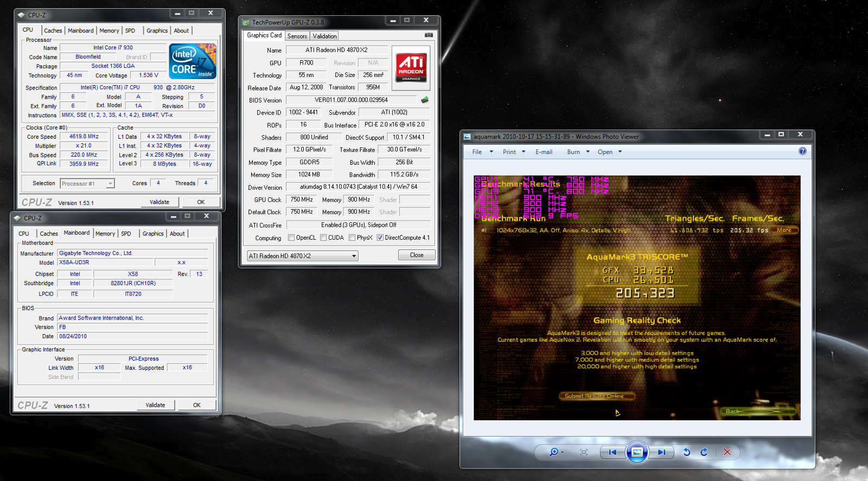Switch to Memory tab in top CPU-Z

pyautogui.click(x=109, y=30)
